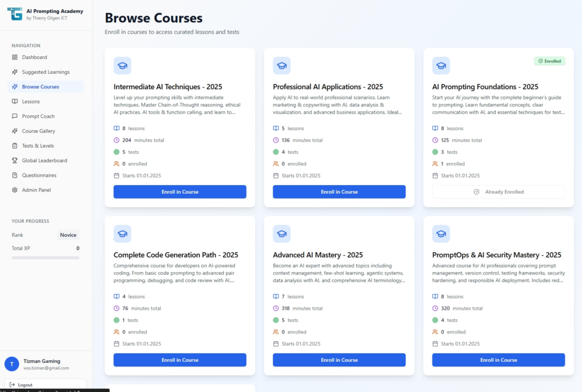Click graduation cap icon on Intermediate AI Techniques
582x392 pixels.
tap(122, 65)
